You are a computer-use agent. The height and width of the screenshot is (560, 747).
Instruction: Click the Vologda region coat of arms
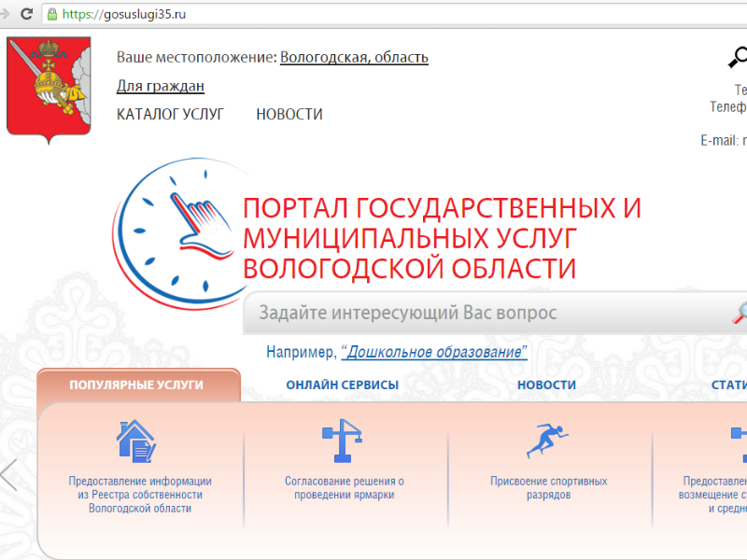tap(49, 89)
